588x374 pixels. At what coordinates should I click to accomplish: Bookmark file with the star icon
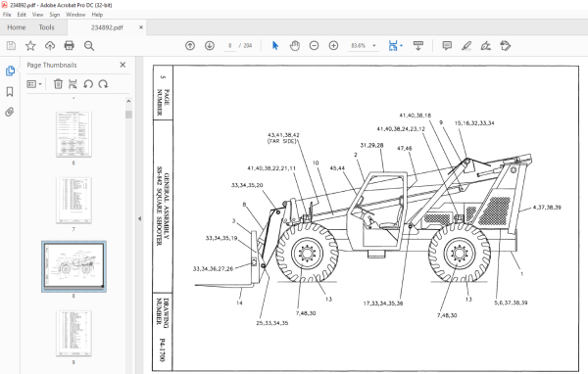click(30, 46)
